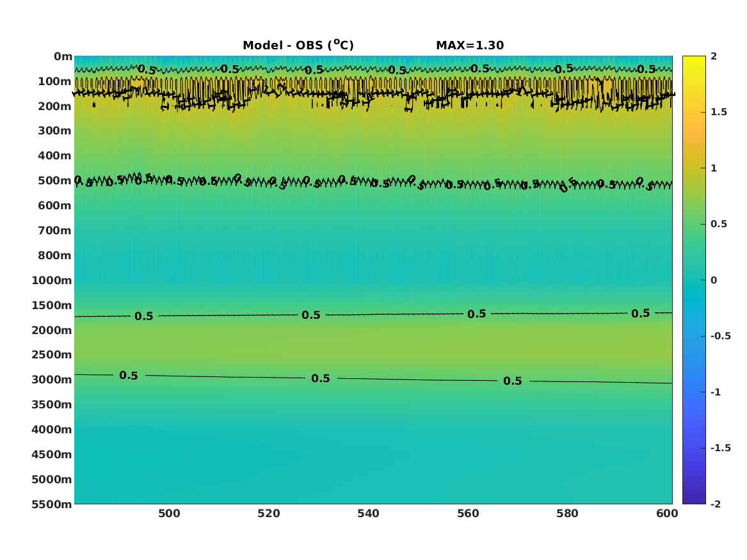
Task: Select the "2000m" depth tick label
Action: [x=52, y=330]
